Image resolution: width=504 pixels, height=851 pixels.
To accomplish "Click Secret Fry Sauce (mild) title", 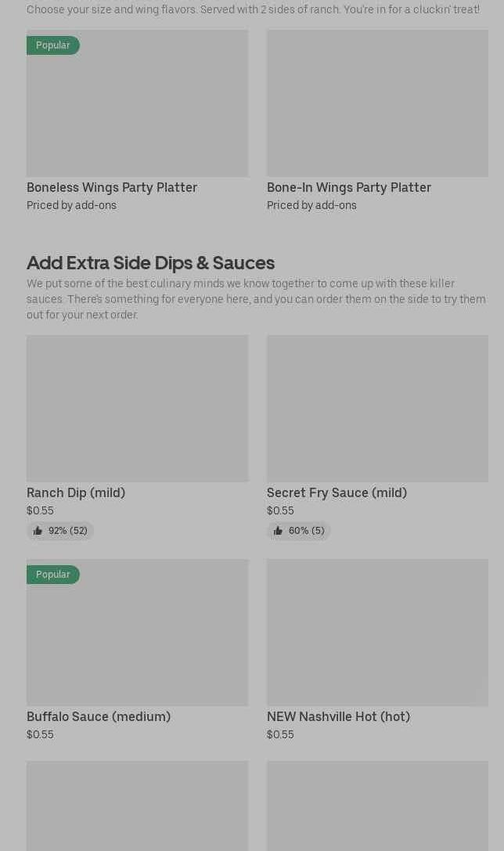I will pos(337,492).
